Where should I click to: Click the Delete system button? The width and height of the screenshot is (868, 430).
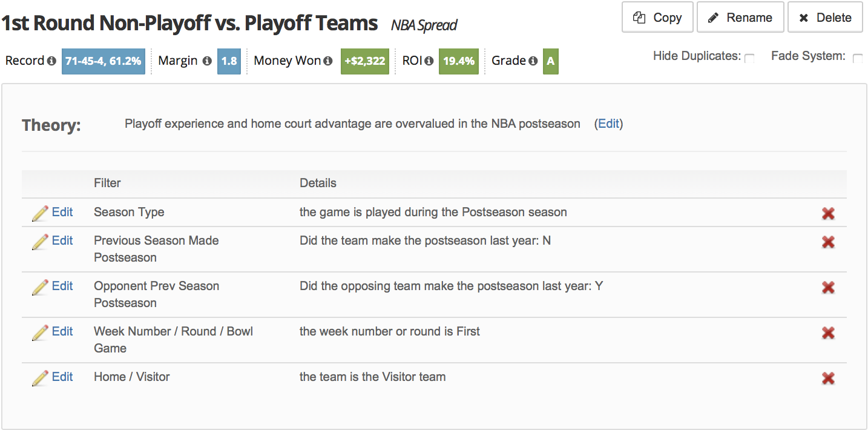(824, 18)
